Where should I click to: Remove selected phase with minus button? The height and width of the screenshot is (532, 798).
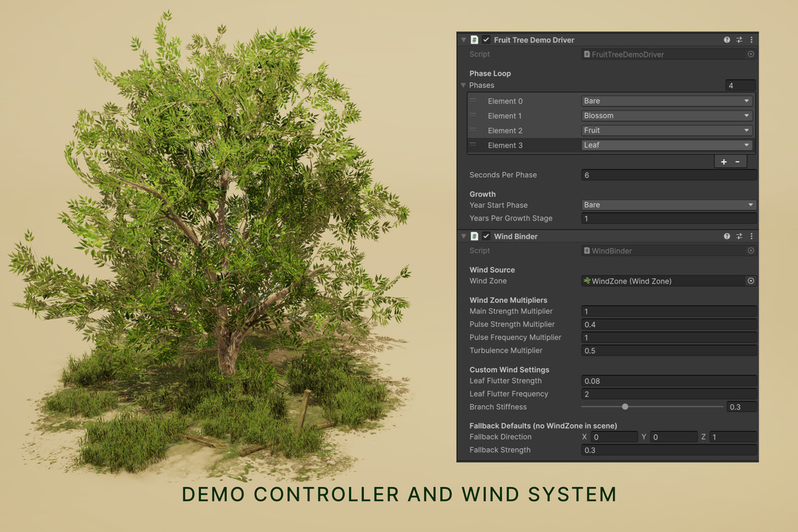(738, 162)
